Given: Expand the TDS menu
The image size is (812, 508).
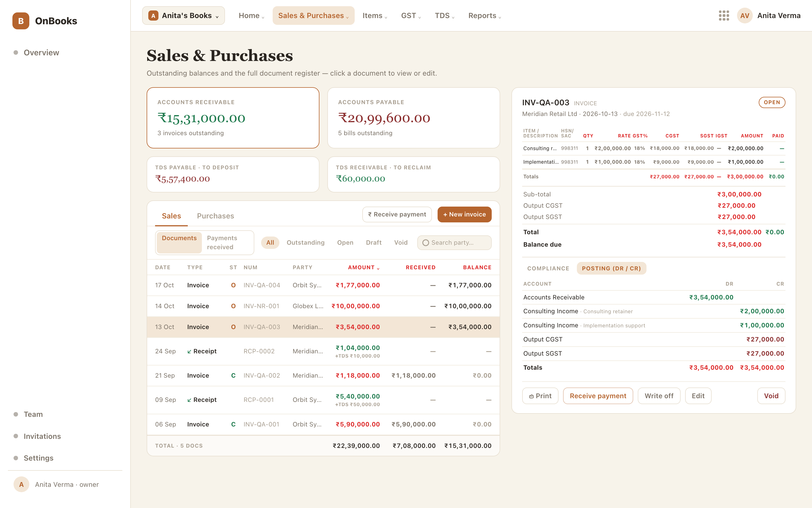Looking at the screenshot, I should click(x=445, y=16).
